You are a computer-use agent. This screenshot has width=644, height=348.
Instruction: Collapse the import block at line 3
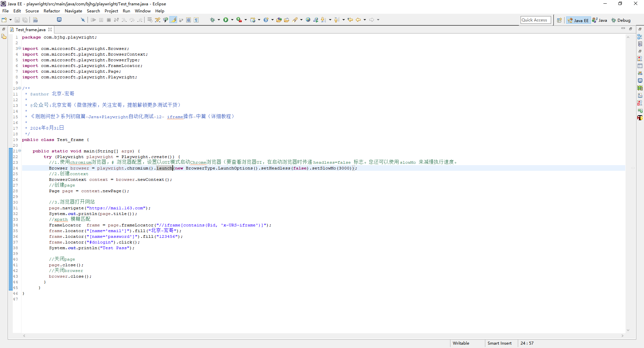tap(20, 48)
